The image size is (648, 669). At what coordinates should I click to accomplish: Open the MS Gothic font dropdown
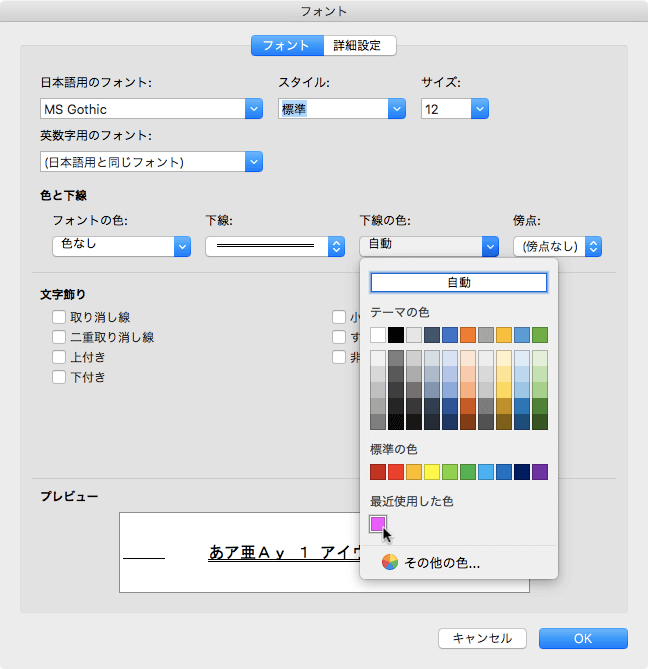click(253, 109)
